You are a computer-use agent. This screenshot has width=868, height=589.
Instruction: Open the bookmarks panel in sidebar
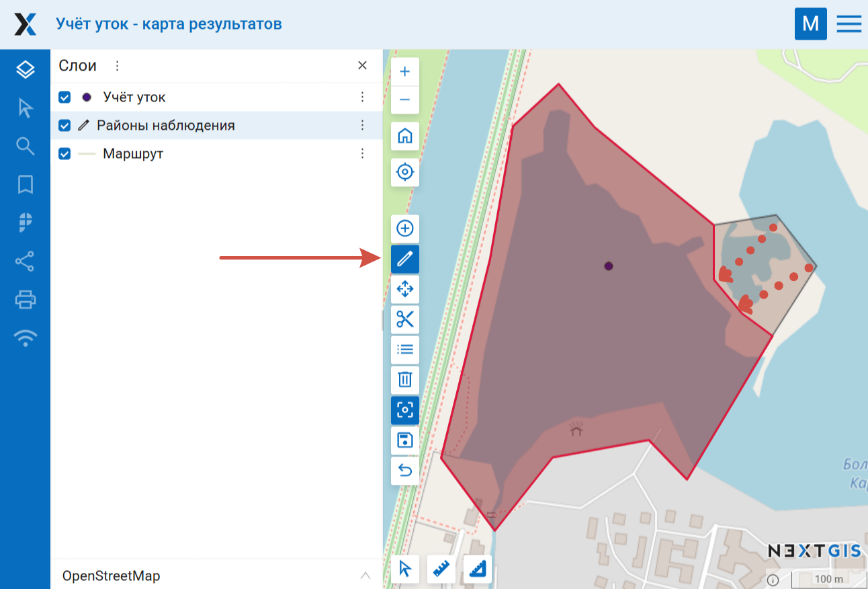[26, 184]
